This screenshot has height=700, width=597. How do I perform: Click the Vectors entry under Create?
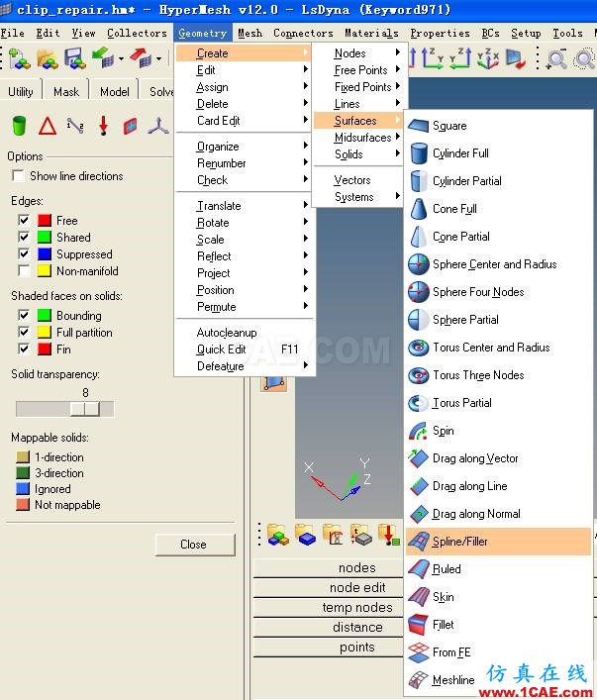(x=358, y=180)
